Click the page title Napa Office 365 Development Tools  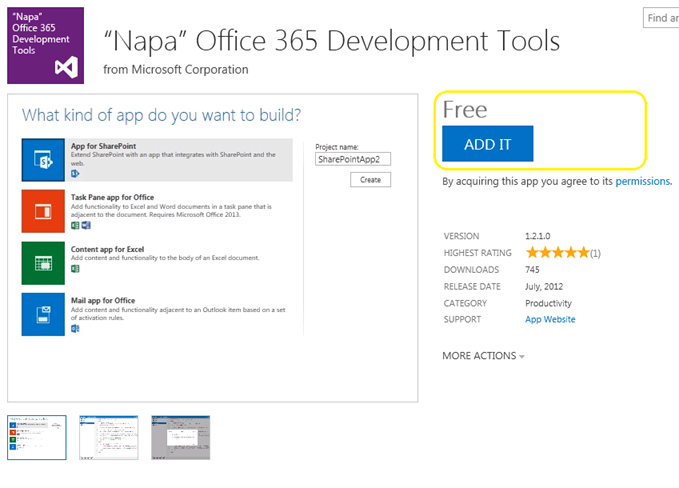[x=332, y=41]
